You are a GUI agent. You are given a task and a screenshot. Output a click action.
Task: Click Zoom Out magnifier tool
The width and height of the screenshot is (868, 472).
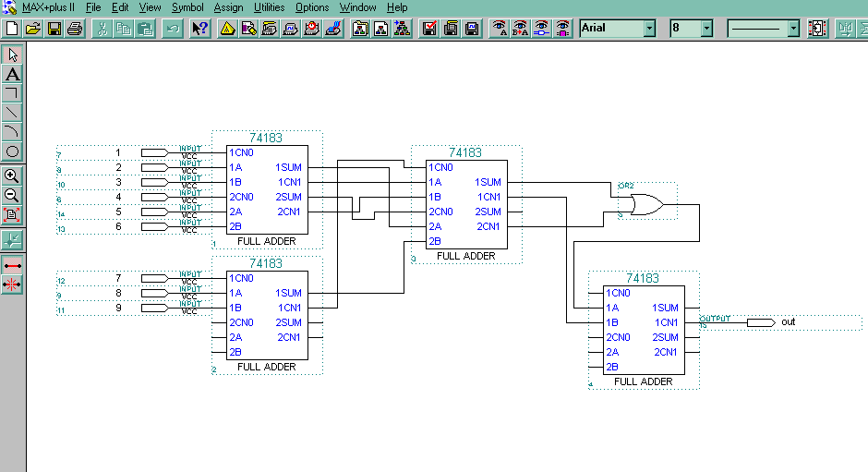click(x=12, y=196)
